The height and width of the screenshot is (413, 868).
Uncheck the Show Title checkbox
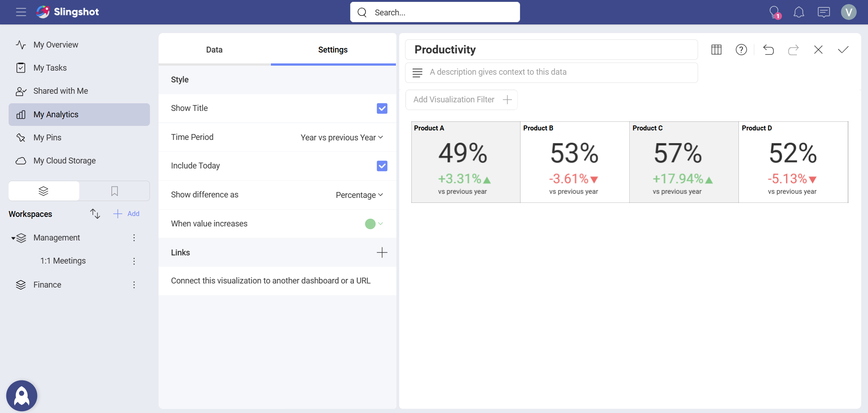click(x=382, y=108)
